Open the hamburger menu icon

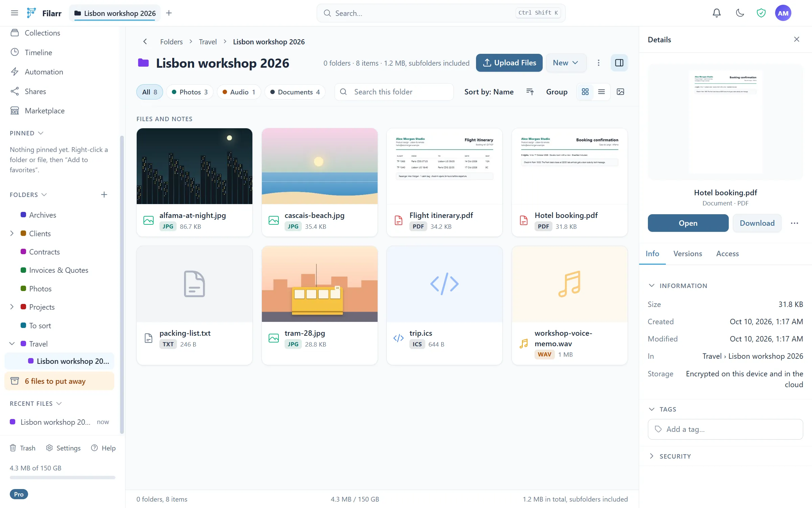[14, 13]
